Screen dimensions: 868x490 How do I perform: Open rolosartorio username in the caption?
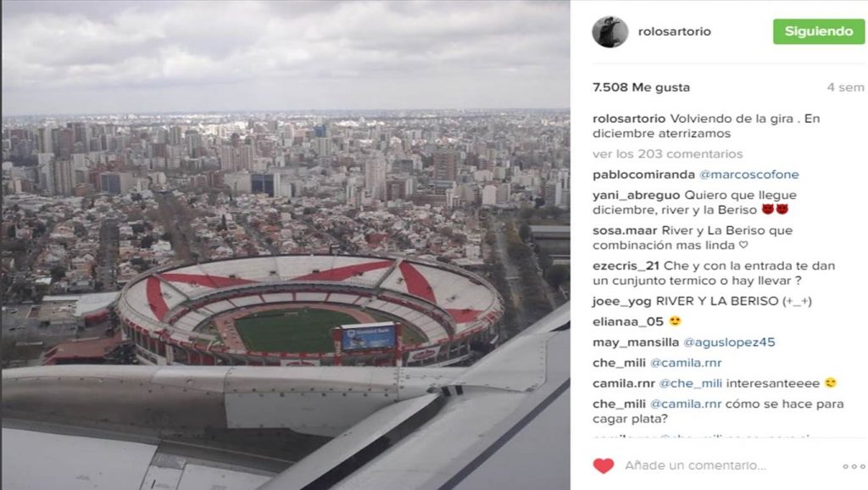pyautogui.click(x=629, y=119)
